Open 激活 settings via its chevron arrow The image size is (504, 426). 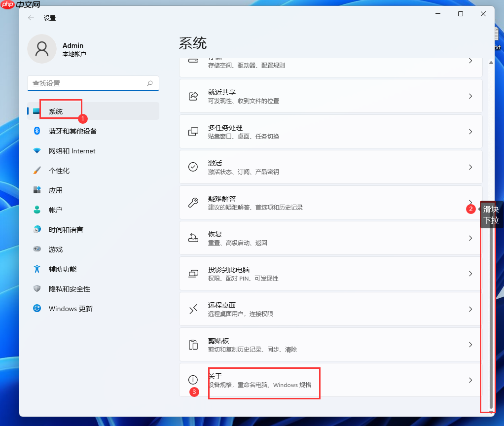[470, 167]
